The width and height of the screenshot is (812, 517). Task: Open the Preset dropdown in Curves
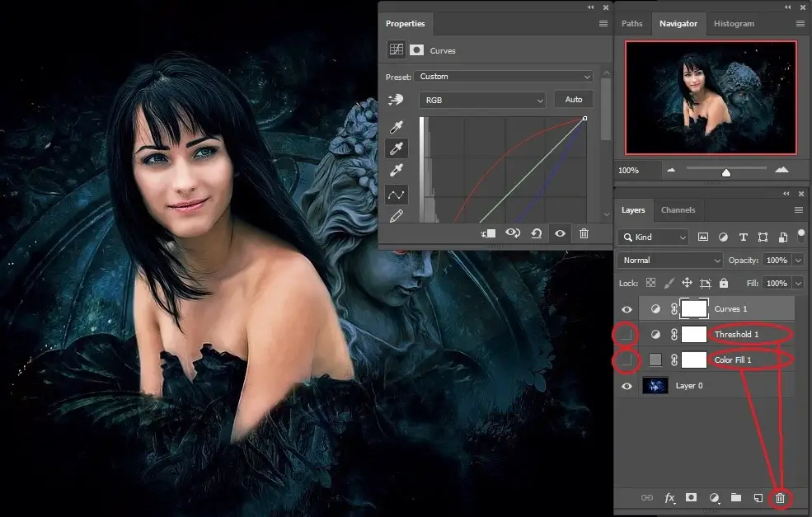505,77
